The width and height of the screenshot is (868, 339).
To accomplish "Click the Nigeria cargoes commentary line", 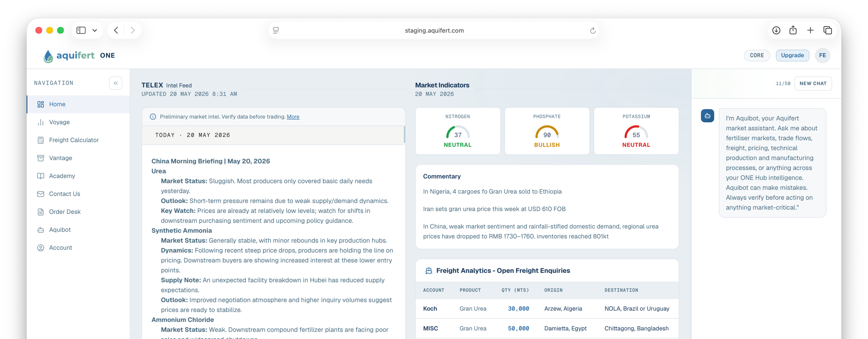I will [492, 192].
